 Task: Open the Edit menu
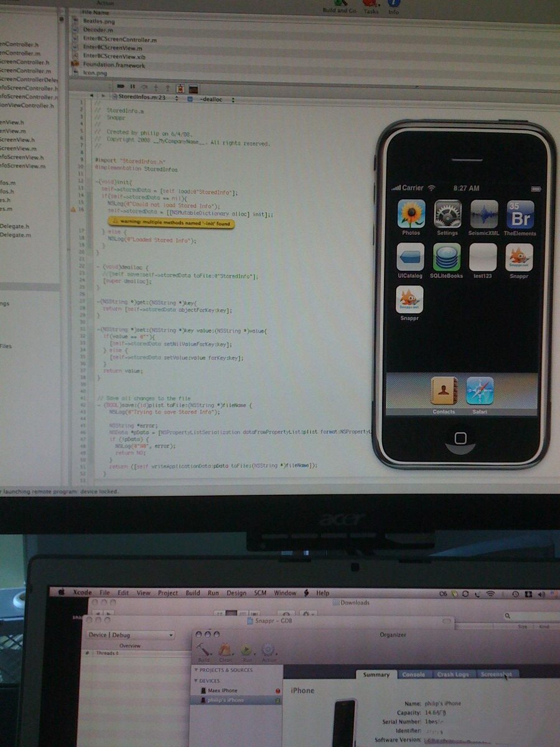[123, 593]
